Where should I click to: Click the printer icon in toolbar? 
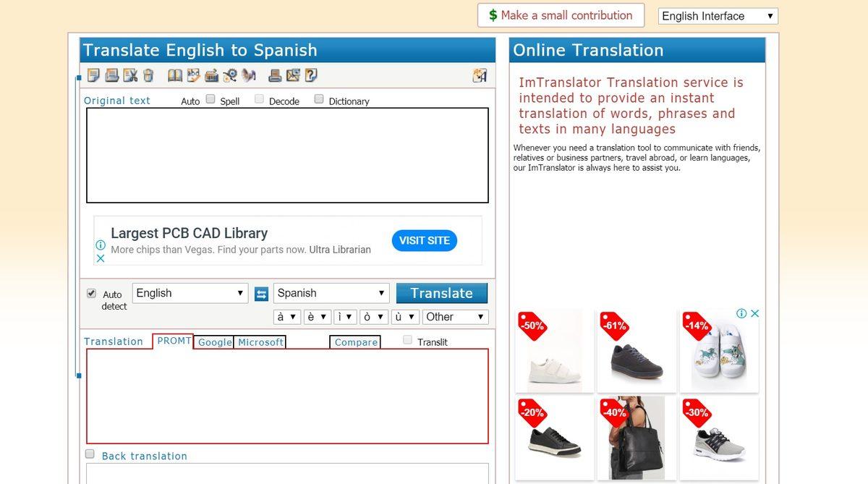tap(275, 75)
